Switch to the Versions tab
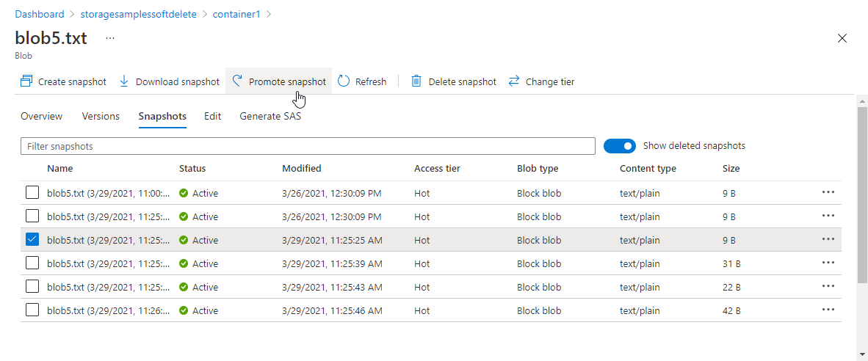Image resolution: width=868 pixels, height=361 pixels. point(101,116)
